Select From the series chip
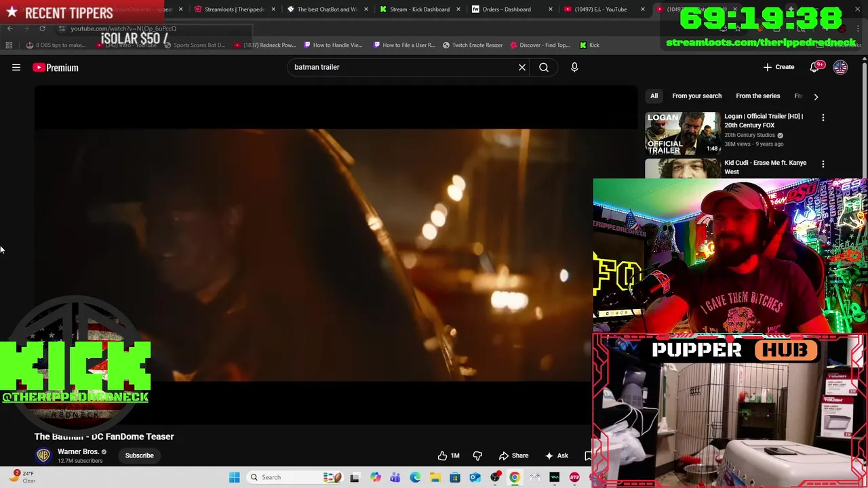Viewport: 868px width, 488px height. coord(757,96)
